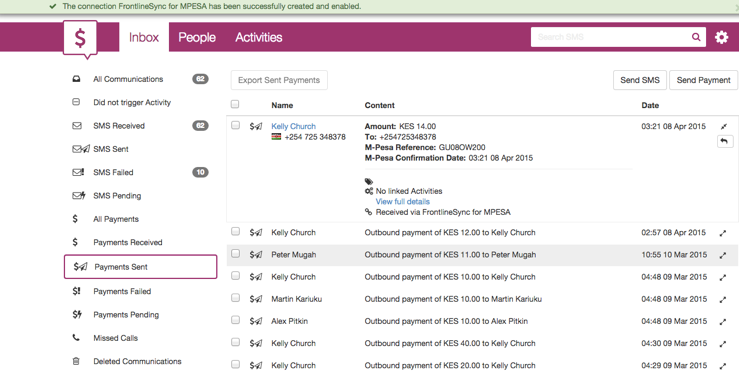Open the settings gear icon
This screenshot has width=739, height=376.
point(721,37)
